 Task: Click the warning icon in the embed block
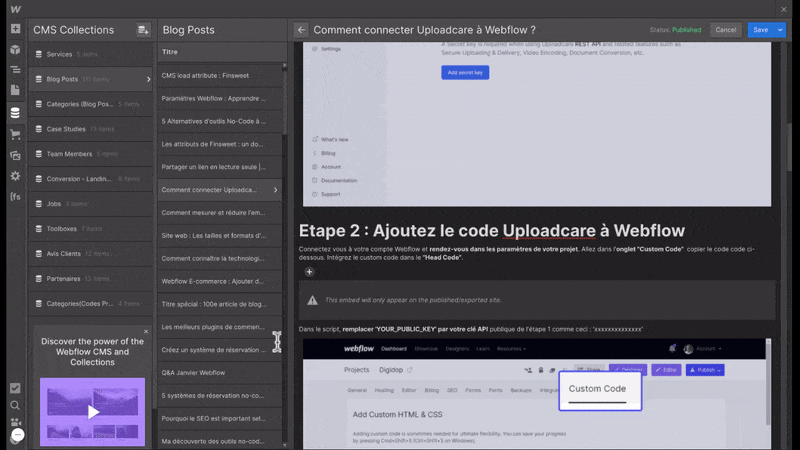click(312, 300)
